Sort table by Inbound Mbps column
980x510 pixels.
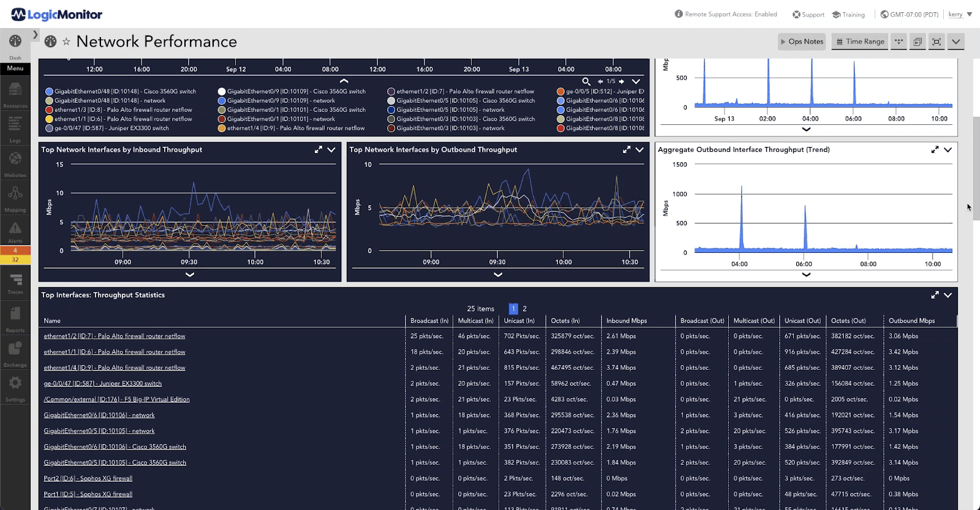627,321
